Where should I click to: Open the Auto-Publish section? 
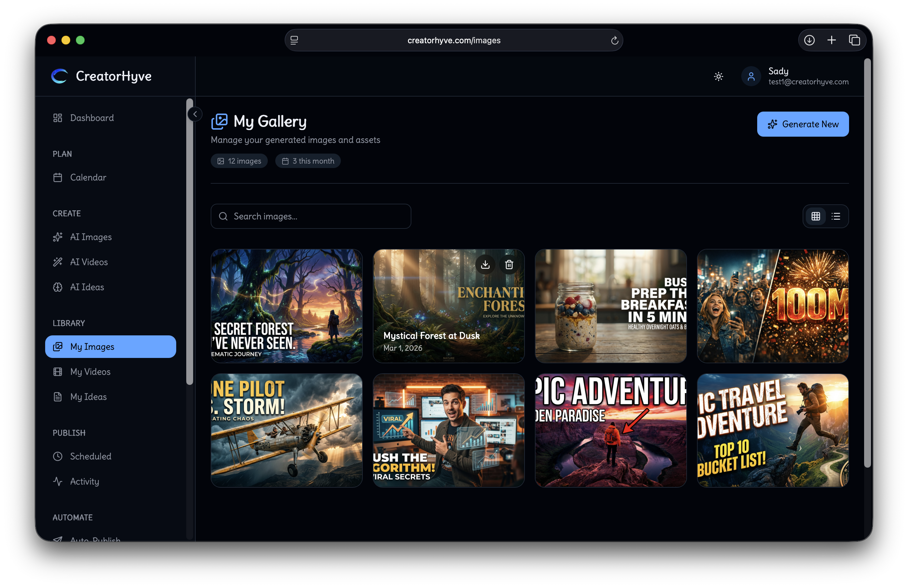tap(95, 538)
